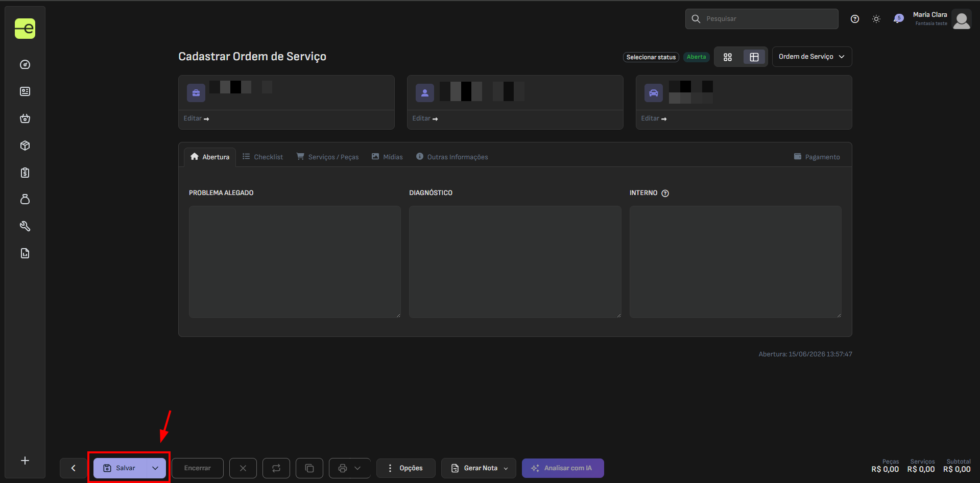The image size is (980, 483).
Task: Open notifications with badge 5
Action: [898, 19]
